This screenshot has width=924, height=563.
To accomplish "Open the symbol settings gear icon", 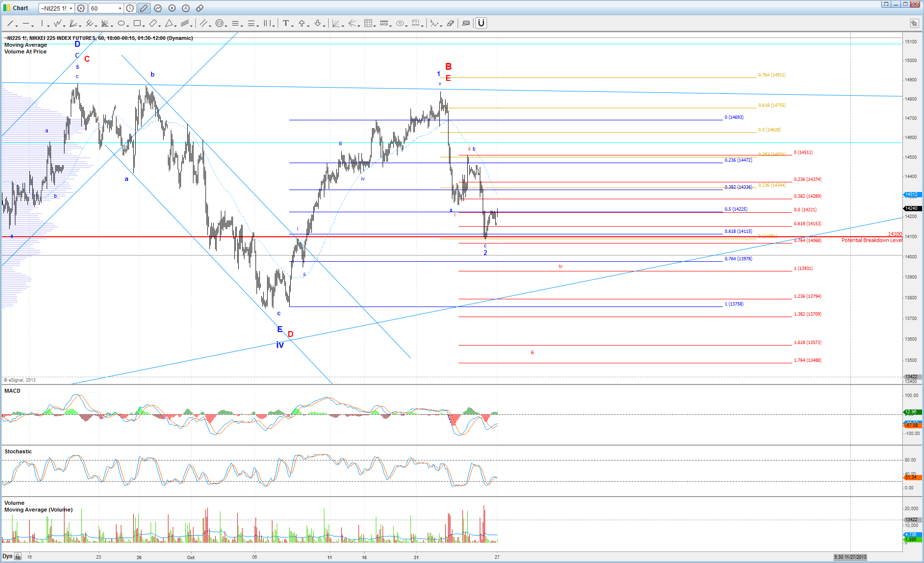I will (x=81, y=8).
